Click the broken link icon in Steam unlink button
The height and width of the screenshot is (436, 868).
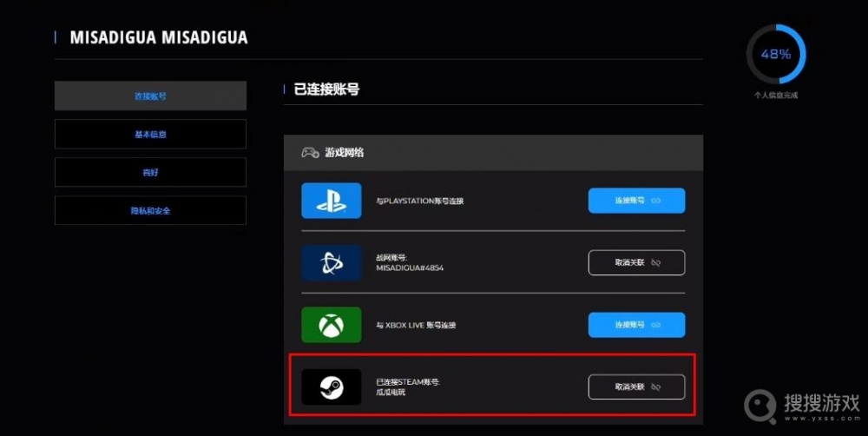coord(656,386)
